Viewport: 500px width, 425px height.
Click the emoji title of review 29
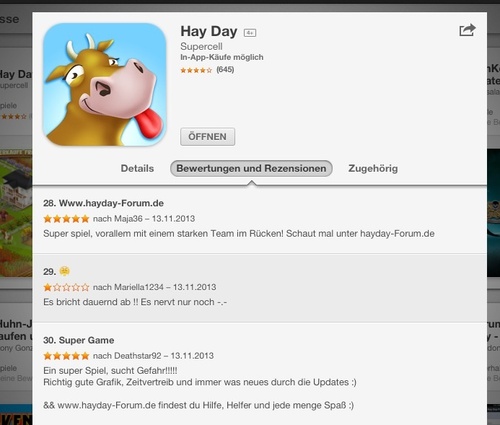point(65,271)
